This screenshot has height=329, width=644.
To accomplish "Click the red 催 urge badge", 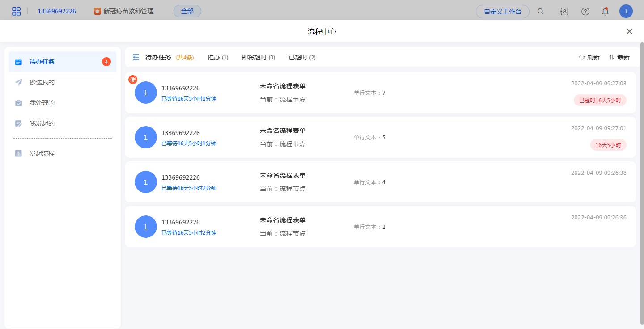I will pyautogui.click(x=133, y=80).
